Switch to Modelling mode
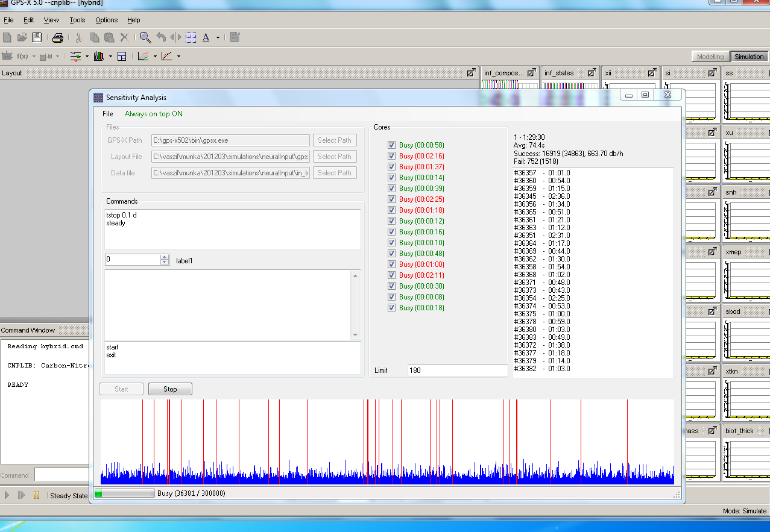770x532 pixels. [x=710, y=57]
